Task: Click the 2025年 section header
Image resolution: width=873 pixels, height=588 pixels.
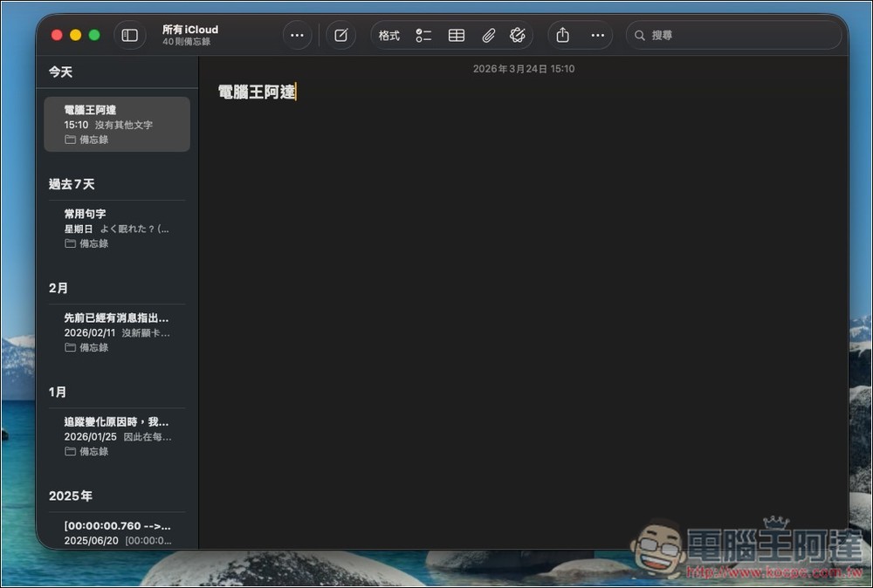Action: coord(71,496)
